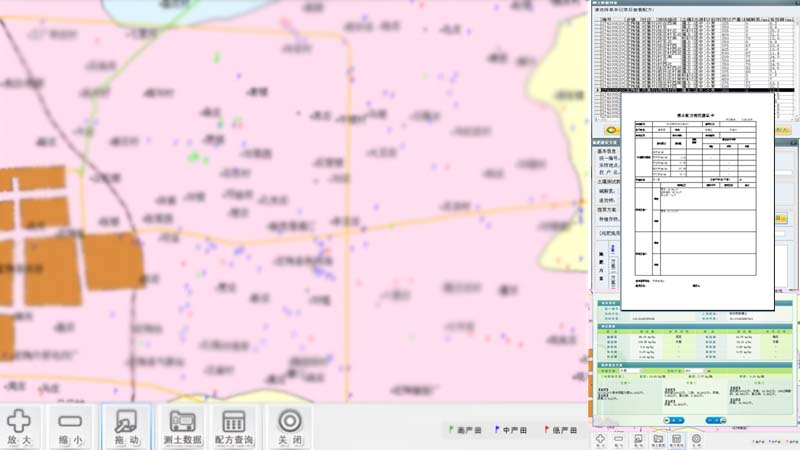Click the left blue button in green panel

point(674,420)
